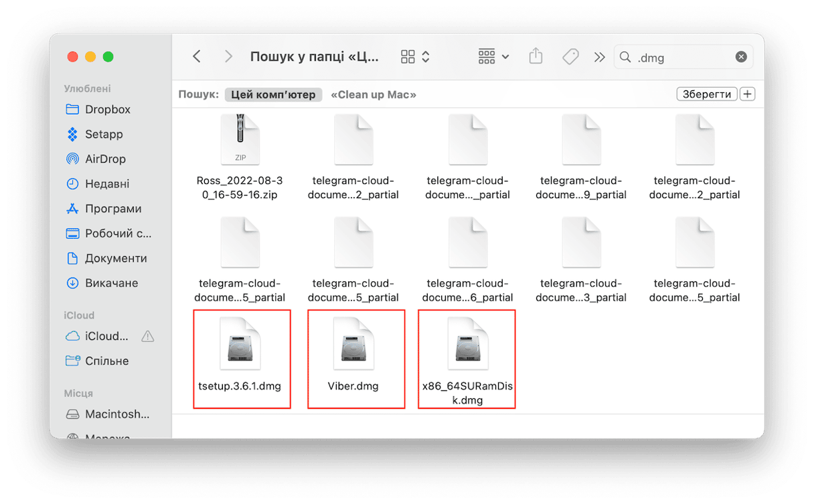Click the file name x86_64SURamDisk.dmg
This screenshot has width=814, height=504.
coord(467,393)
